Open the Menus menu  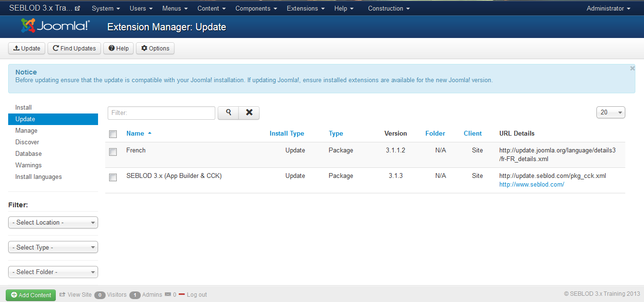(x=175, y=8)
